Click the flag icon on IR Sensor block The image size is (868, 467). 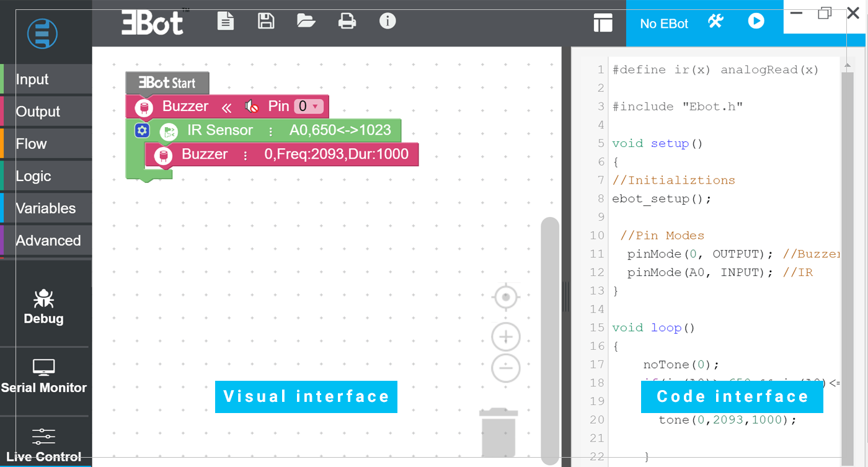pyautogui.click(x=168, y=131)
